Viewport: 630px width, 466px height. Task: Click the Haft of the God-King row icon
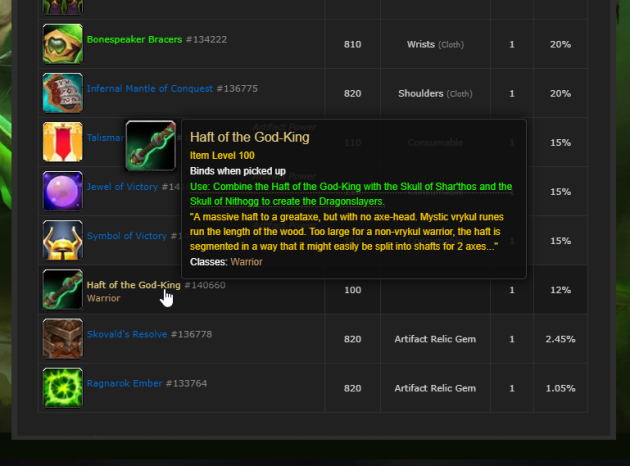(63, 289)
